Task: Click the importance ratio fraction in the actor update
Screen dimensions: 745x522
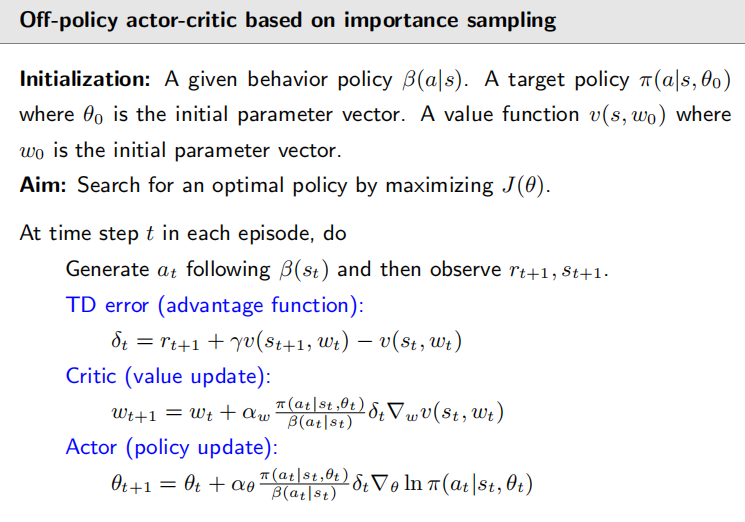Action: pos(304,484)
